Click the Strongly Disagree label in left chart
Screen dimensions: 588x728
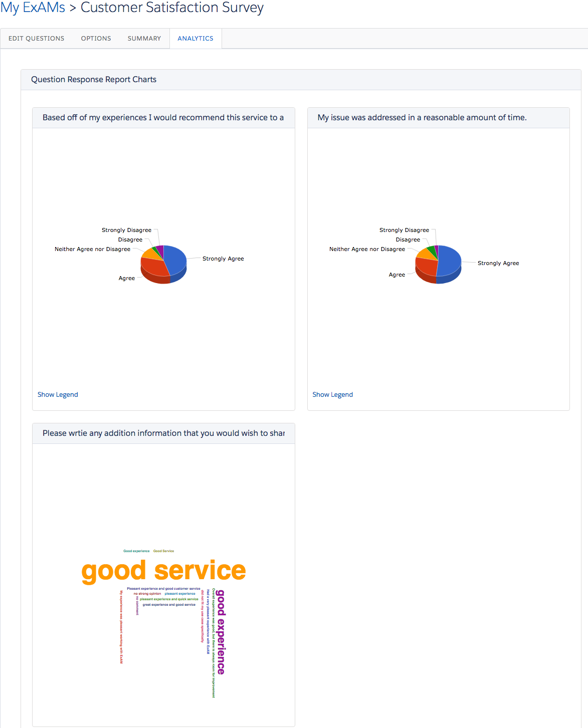coord(126,230)
